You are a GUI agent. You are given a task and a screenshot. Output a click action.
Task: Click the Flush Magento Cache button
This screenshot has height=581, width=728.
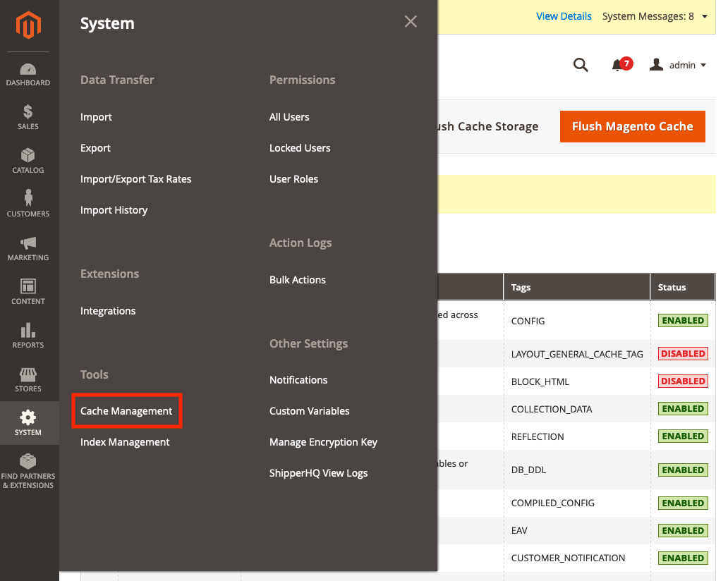[632, 127]
